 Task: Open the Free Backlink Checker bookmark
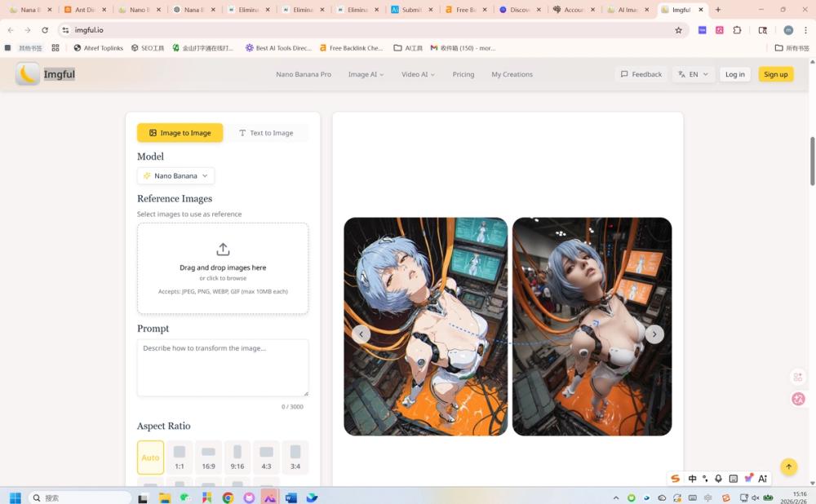pos(351,48)
